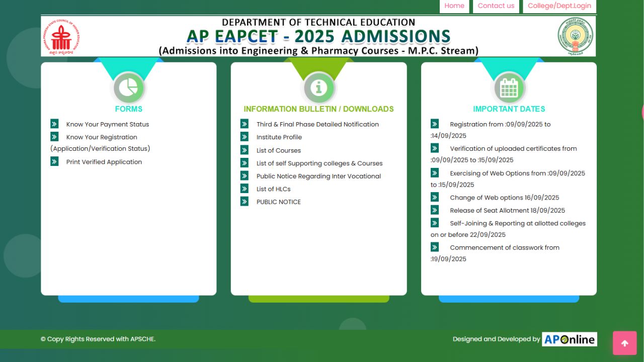Click Self-Joining & Reporting at allotted colleges text
This screenshot has width=644, height=362.
(x=508, y=229)
